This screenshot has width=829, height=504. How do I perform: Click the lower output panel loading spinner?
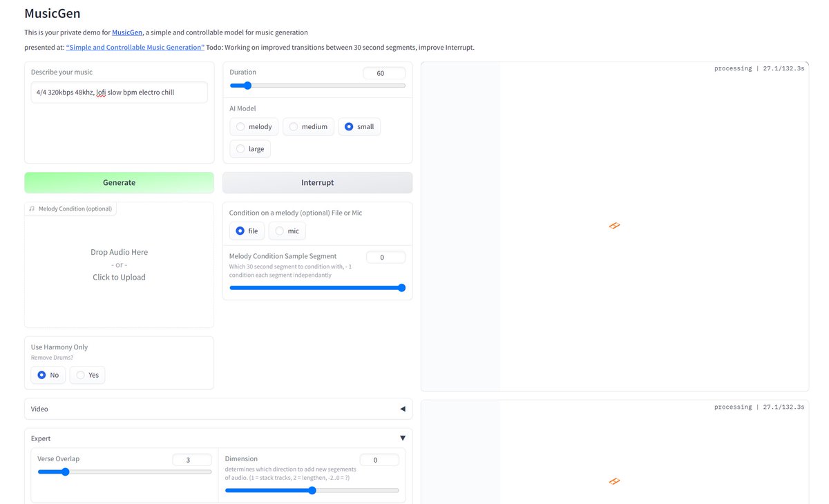[614, 481]
